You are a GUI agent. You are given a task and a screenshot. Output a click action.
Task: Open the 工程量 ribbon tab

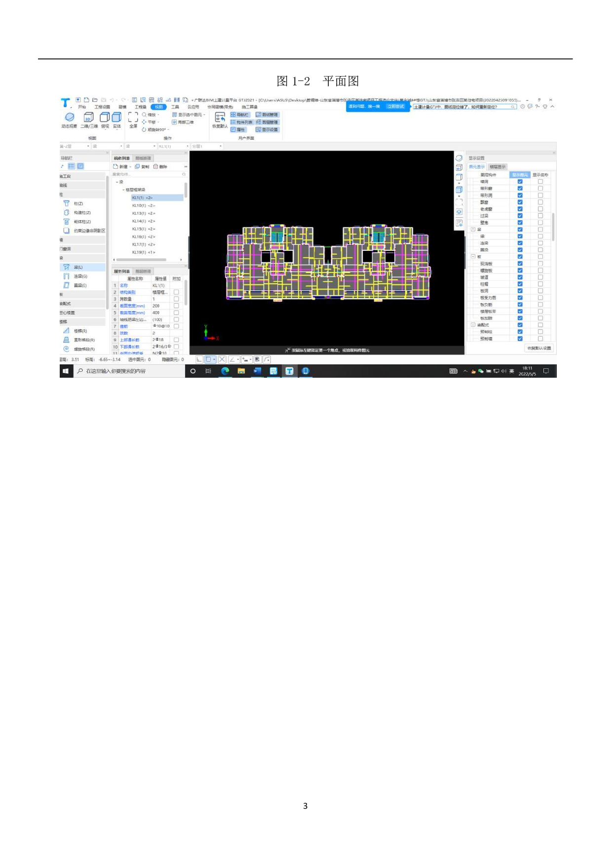[140, 107]
